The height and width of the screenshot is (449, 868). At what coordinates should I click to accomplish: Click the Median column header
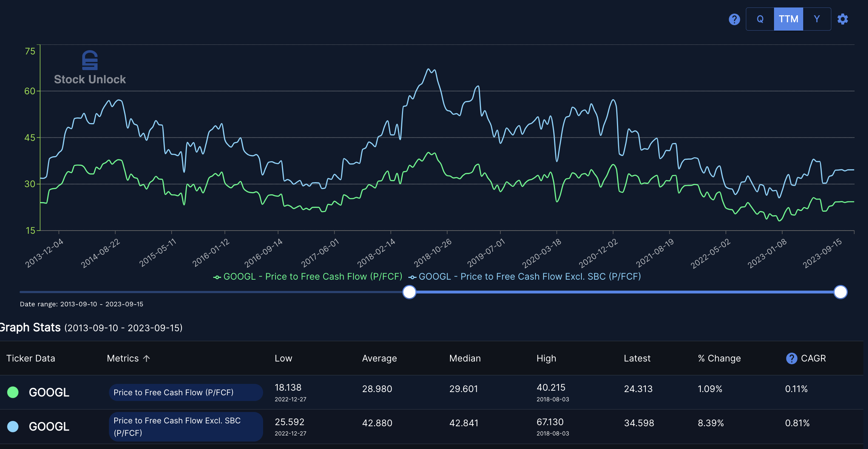point(465,358)
